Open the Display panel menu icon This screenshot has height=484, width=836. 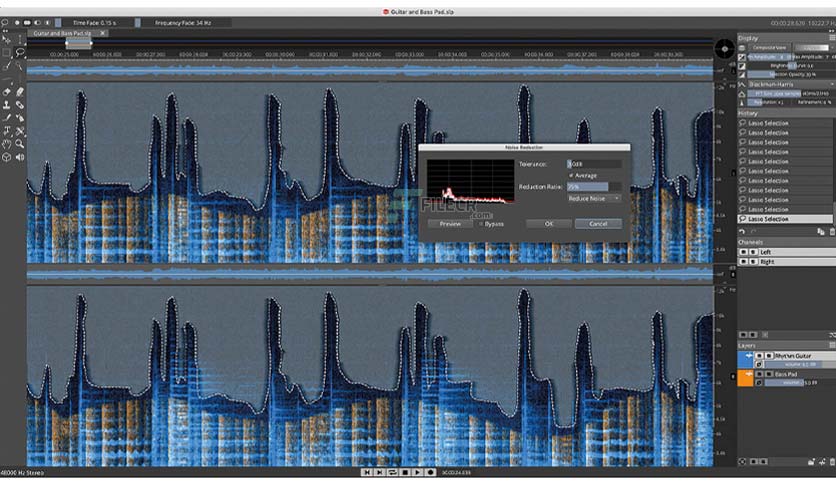832,38
